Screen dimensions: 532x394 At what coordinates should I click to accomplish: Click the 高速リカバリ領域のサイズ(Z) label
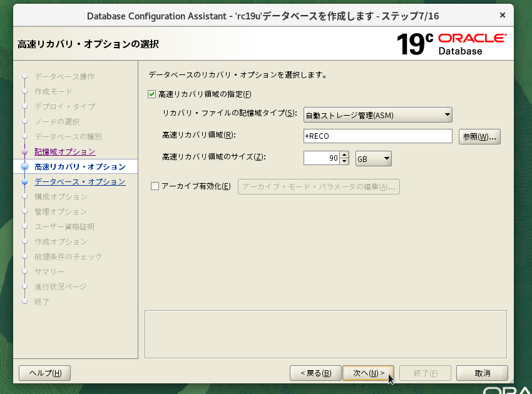pos(214,157)
